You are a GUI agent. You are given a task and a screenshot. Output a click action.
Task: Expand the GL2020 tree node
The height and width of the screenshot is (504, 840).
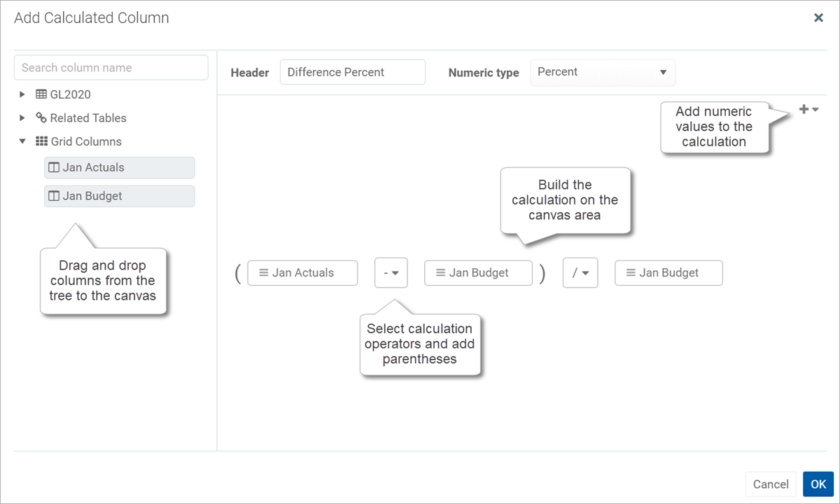click(22, 94)
